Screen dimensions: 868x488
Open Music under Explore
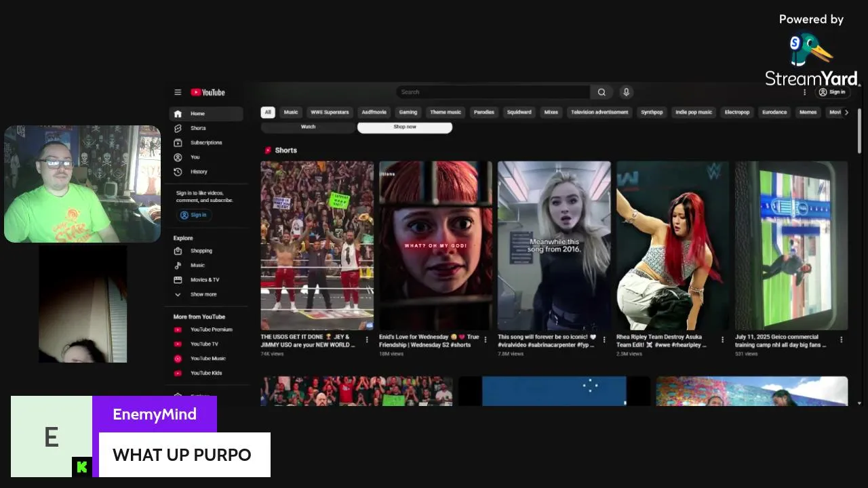206,266
